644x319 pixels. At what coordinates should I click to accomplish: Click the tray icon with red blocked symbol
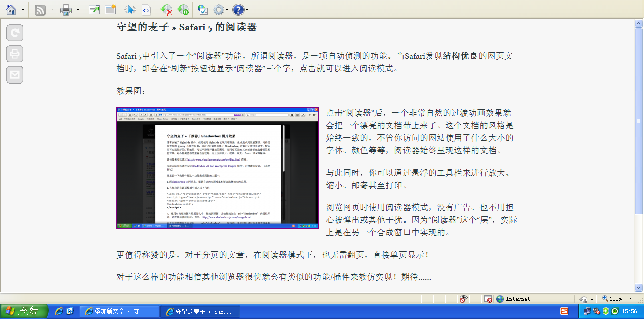click(x=597, y=311)
